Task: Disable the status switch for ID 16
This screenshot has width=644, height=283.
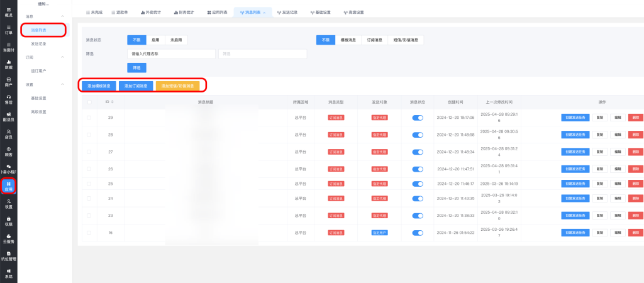Action: pos(418,233)
